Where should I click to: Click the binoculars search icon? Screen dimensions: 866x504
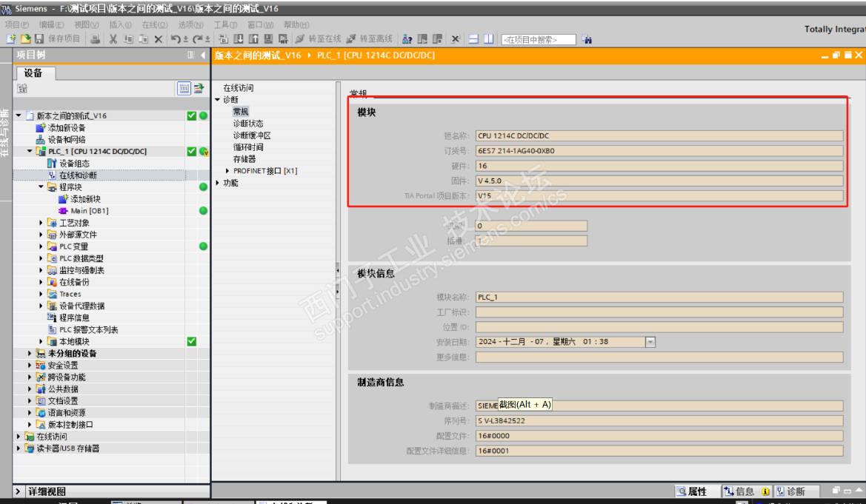587,39
